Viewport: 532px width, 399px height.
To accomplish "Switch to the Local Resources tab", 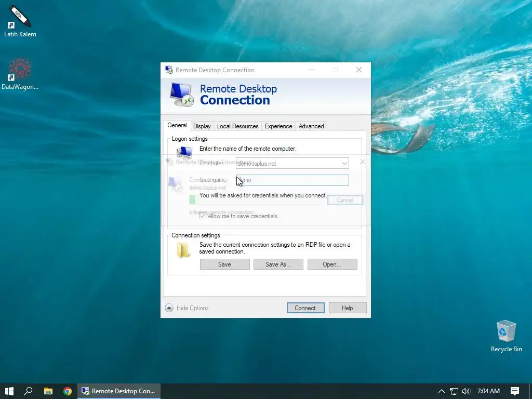I will click(237, 126).
